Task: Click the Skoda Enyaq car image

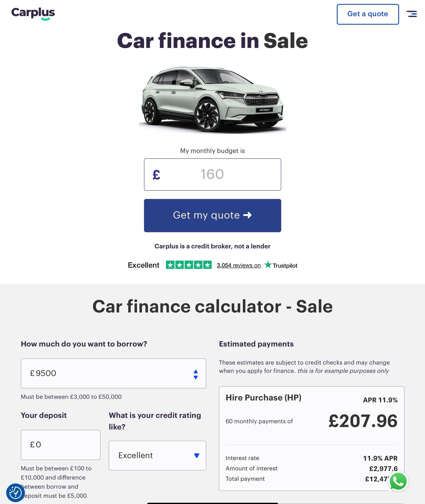Action: pos(212,99)
